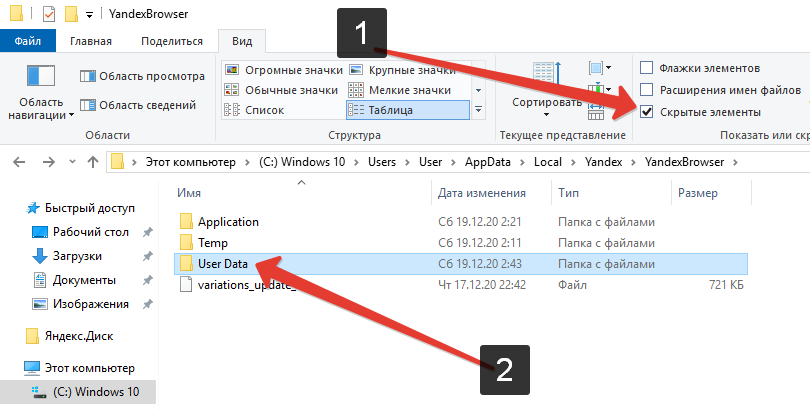Choose Список layout
Screen dimensions: 810x410
pos(254,110)
